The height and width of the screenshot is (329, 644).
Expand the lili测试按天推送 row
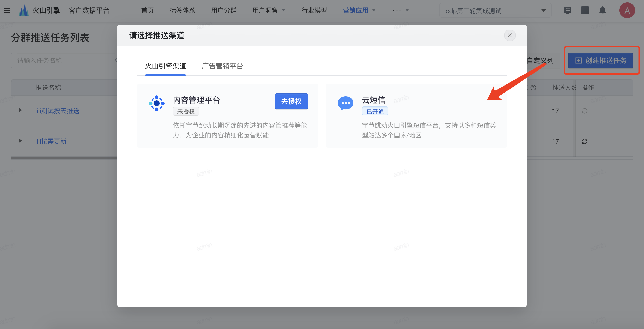20,110
